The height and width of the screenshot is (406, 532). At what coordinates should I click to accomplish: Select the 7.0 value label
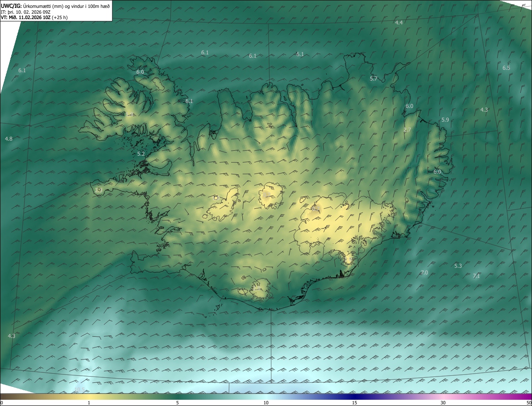point(424,272)
